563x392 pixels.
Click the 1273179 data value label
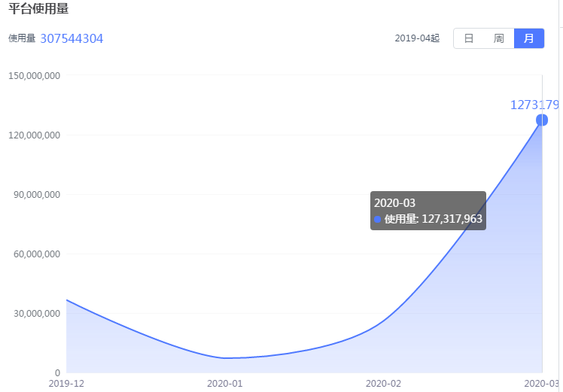click(x=534, y=105)
